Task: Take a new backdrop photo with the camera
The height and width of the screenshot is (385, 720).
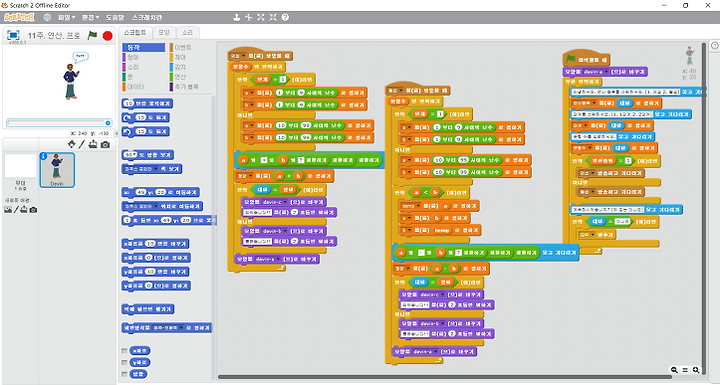Action: (33, 209)
